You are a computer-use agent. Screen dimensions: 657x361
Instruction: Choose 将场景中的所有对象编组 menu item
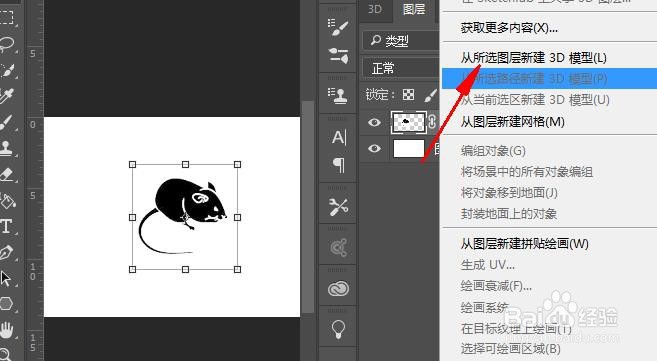(527, 172)
